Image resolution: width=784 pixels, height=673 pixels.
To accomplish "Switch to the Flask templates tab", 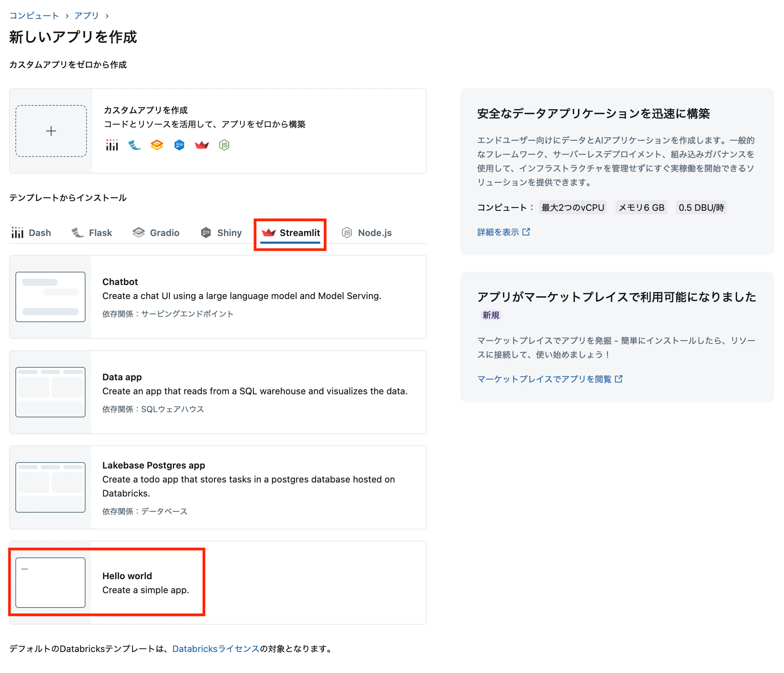I will click(x=92, y=233).
